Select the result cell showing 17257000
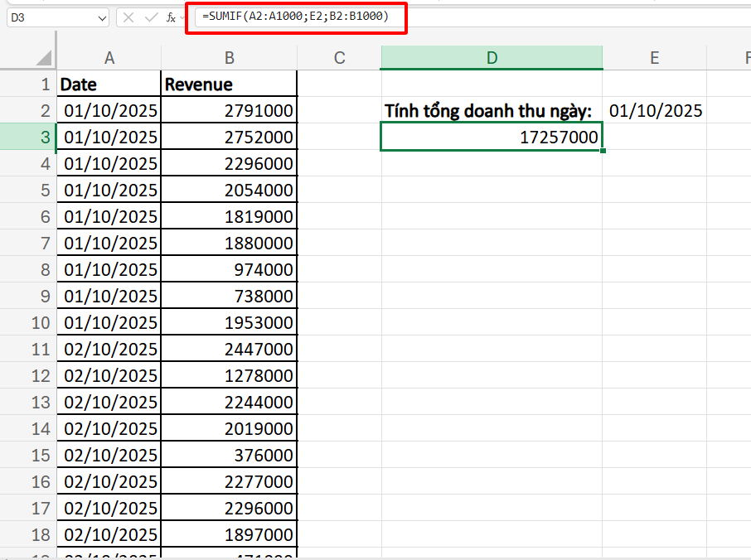This screenshot has width=751, height=560. click(x=492, y=138)
